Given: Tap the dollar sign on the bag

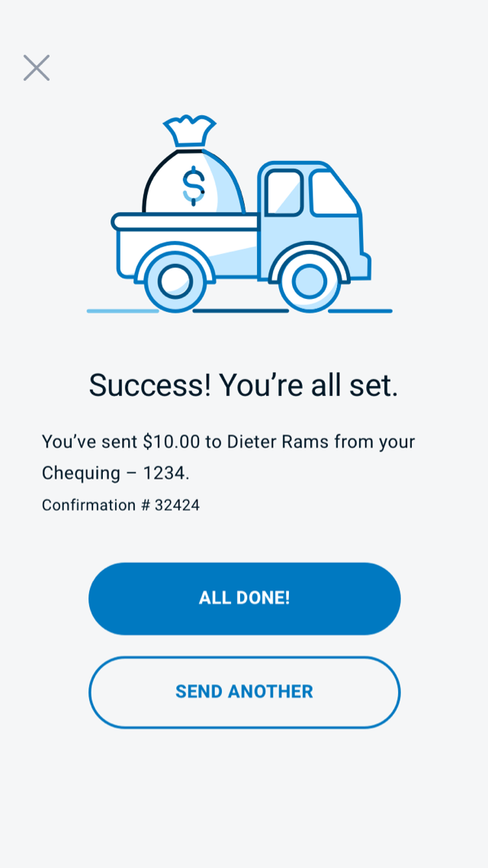Looking at the screenshot, I should (194, 185).
